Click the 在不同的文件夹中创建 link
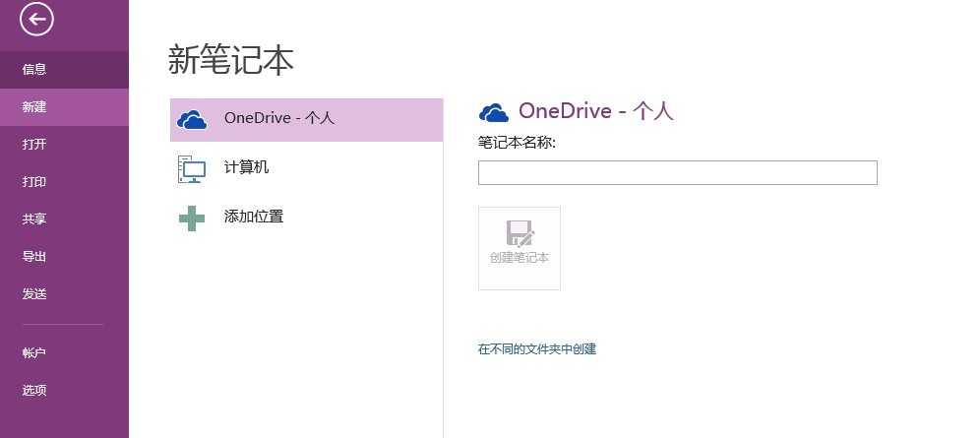 click(x=537, y=348)
